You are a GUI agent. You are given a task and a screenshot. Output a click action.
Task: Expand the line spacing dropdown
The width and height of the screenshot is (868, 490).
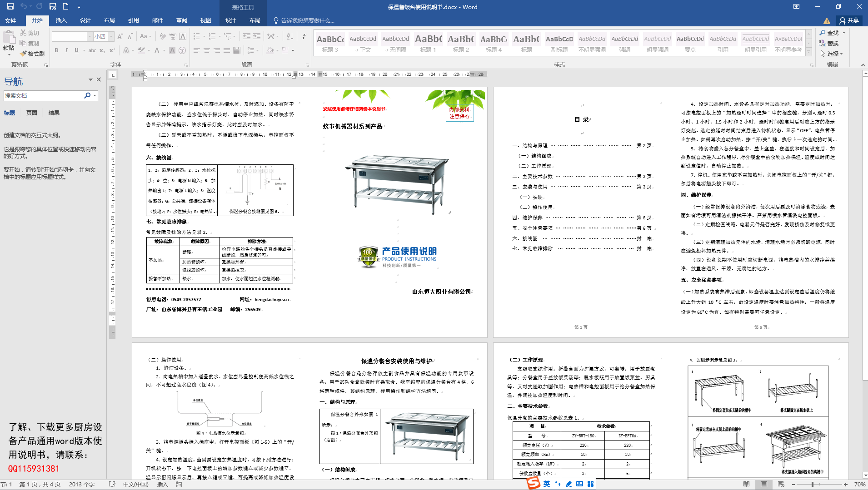click(257, 51)
